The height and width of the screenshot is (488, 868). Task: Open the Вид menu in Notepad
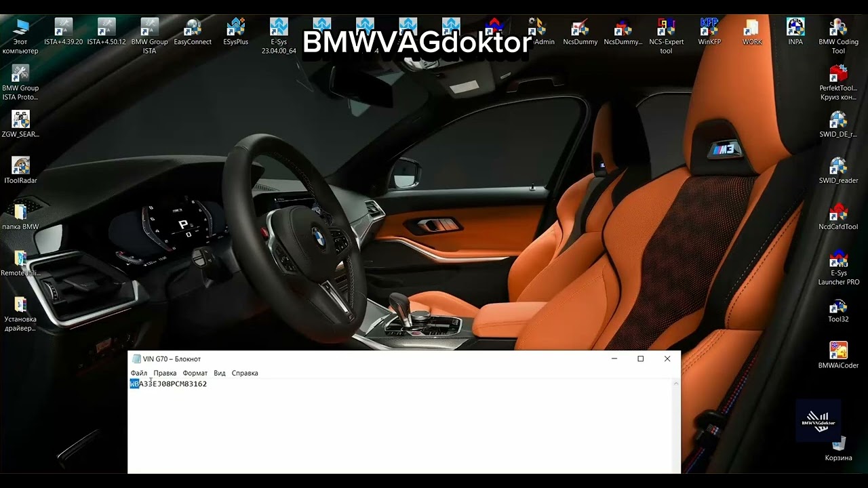click(220, 373)
